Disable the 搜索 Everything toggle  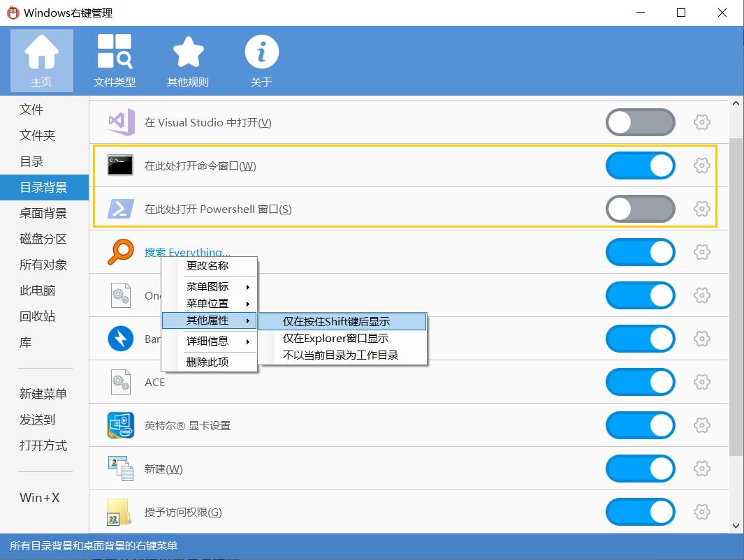tap(640, 252)
